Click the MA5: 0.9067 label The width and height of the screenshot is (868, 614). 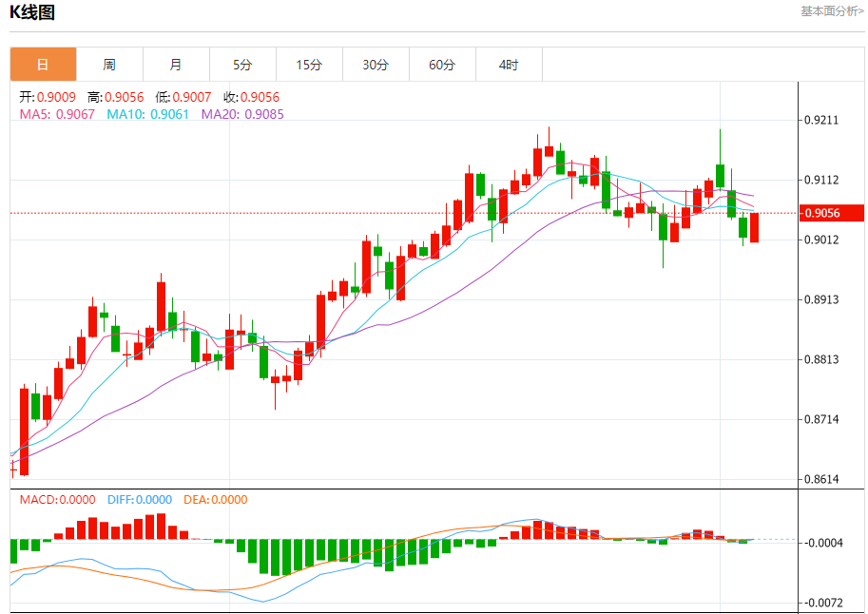pos(57,115)
